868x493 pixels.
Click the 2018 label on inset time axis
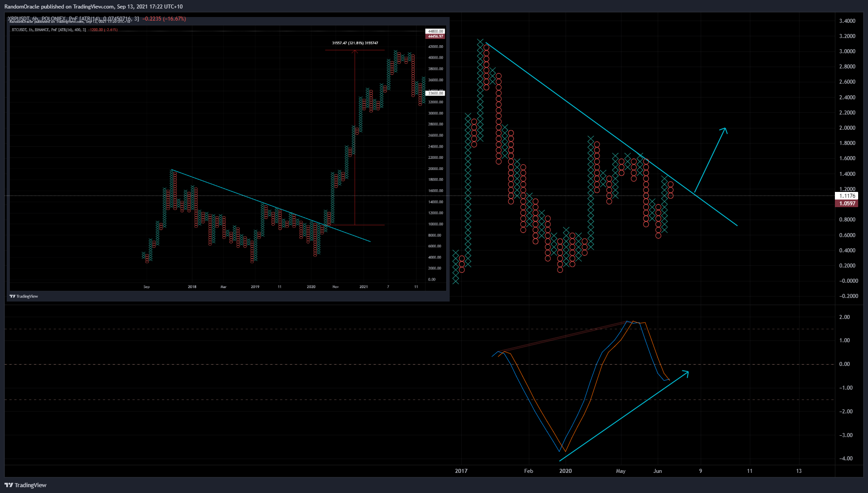(x=192, y=287)
